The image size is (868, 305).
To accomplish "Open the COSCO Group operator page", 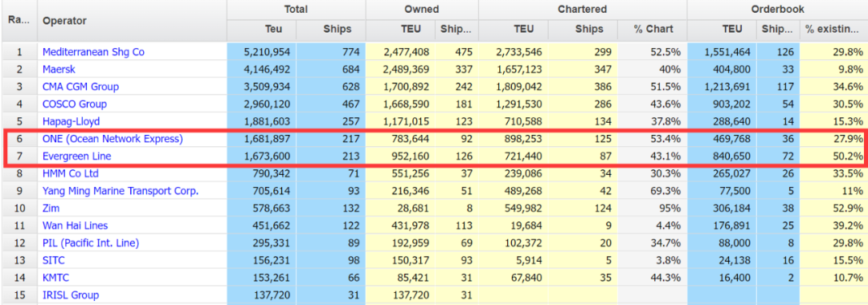I will coord(75,104).
